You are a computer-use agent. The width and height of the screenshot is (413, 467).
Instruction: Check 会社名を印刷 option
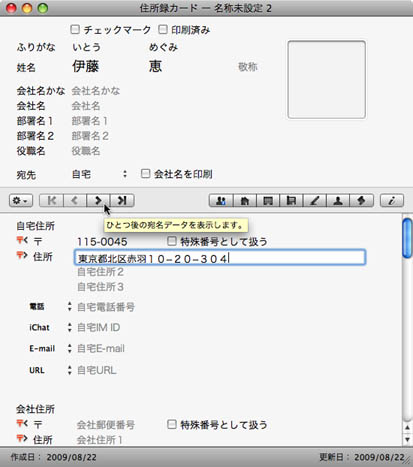[145, 174]
